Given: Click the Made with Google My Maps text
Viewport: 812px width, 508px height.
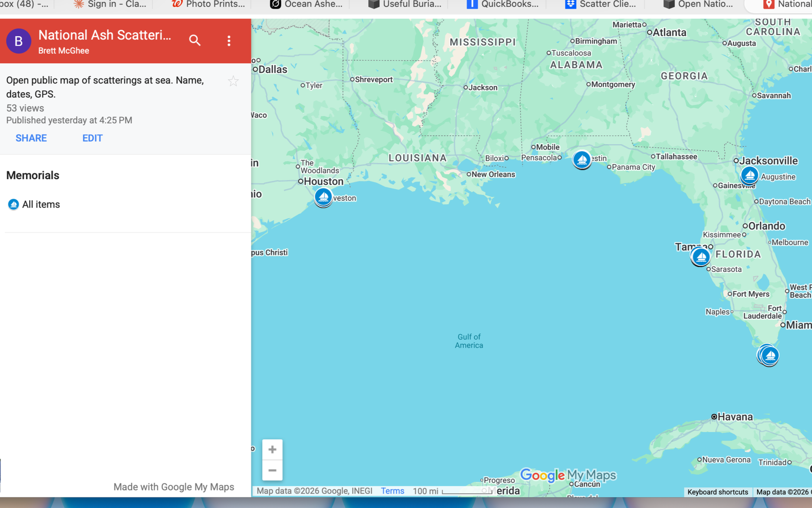Looking at the screenshot, I should (x=174, y=487).
